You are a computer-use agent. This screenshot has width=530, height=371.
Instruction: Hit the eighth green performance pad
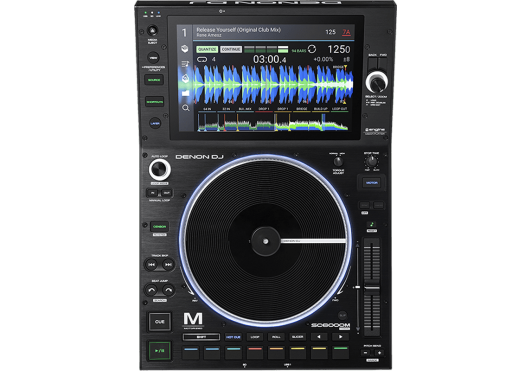pyautogui.click(x=340, y=352)
